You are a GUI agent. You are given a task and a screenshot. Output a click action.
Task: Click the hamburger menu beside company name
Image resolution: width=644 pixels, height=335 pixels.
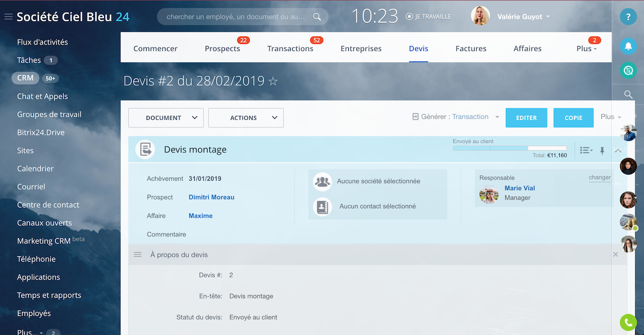click(x=8, y=17)
